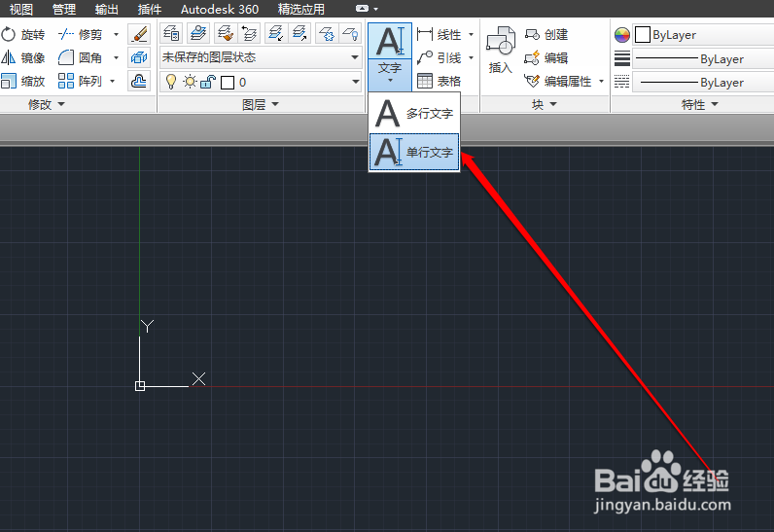Switch to the Autodesk 360 ribbon tab
Screen dimensions: 774x532
coord(220,9)
